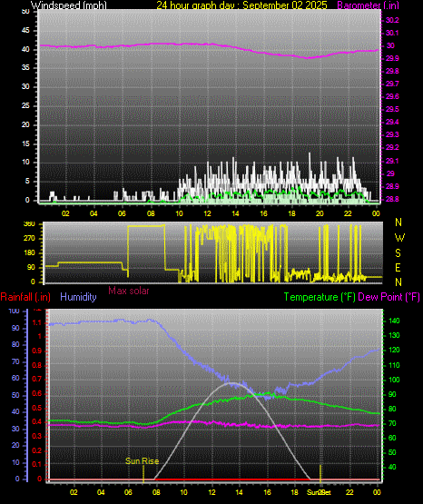Click 29.2 on the barometer axis

click(x=392, y=147)
